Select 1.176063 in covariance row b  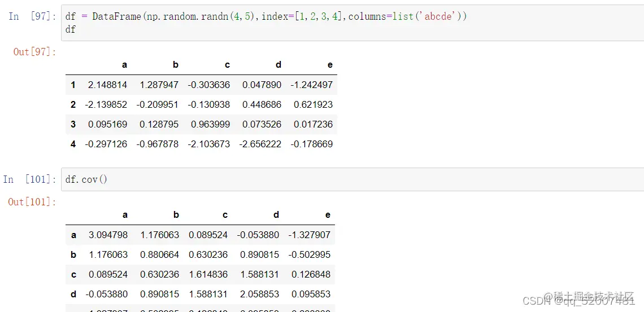point(108,254)
